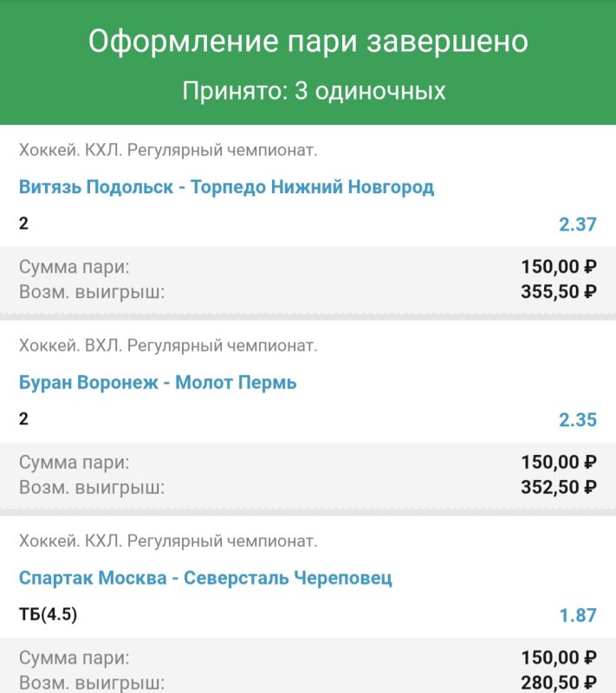Click outcome '2' under the Витязь Подольск match

[23, 223]
